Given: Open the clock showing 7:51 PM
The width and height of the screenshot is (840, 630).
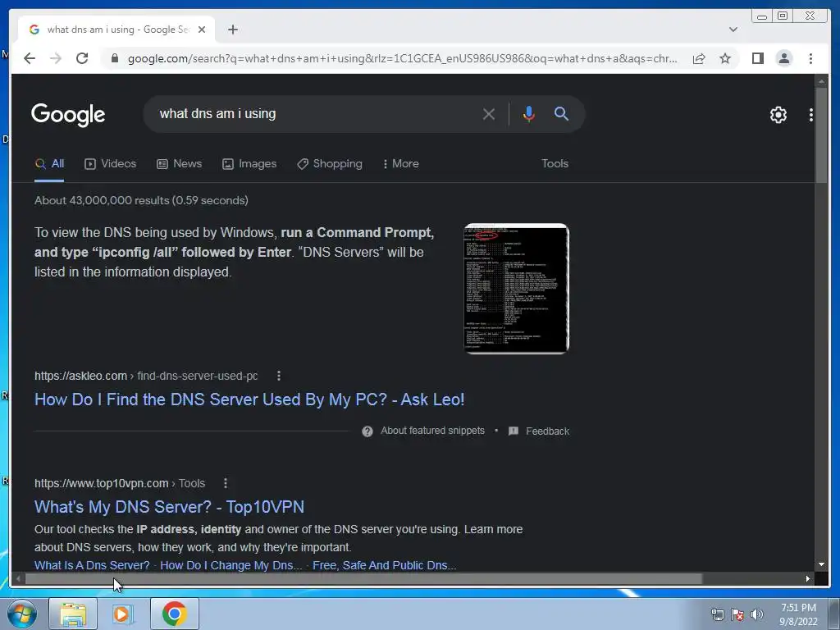Looking at the screenshot, I should pyautogui.click(x=798, y=614).
